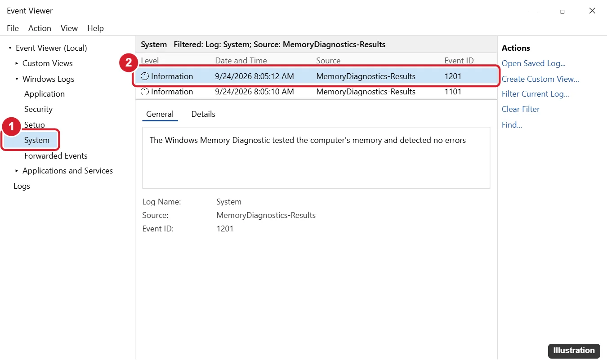This screenshot has width=607, height=364.
Task: Open the View menu
Action: tap(69, 28)
